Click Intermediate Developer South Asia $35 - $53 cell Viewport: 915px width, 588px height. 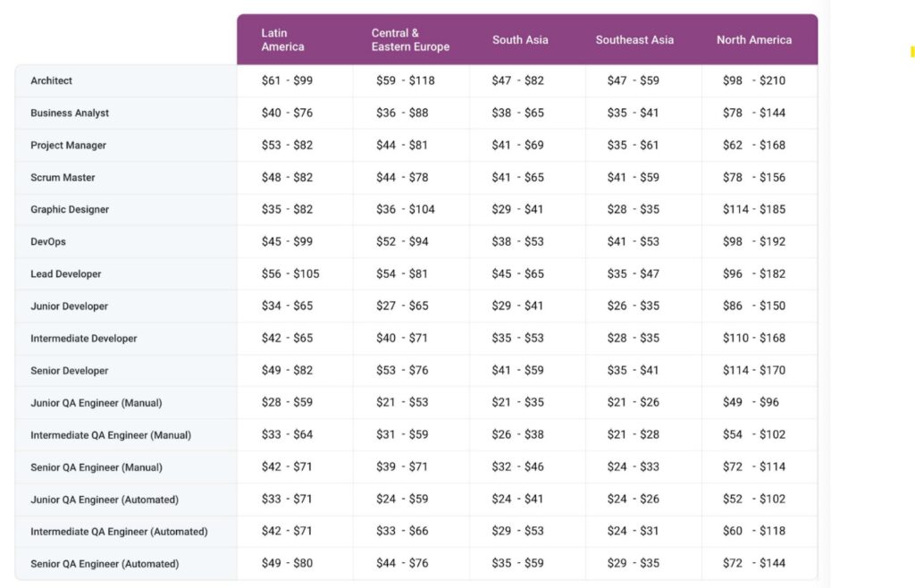(x=517, y=339)
